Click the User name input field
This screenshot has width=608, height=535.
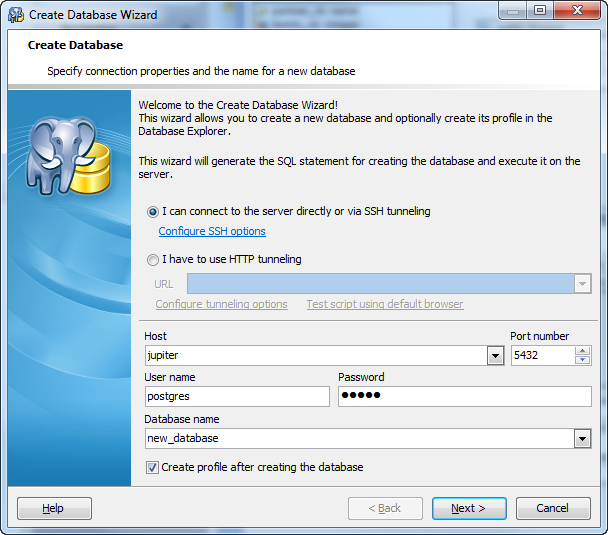(x=236, y=397)
